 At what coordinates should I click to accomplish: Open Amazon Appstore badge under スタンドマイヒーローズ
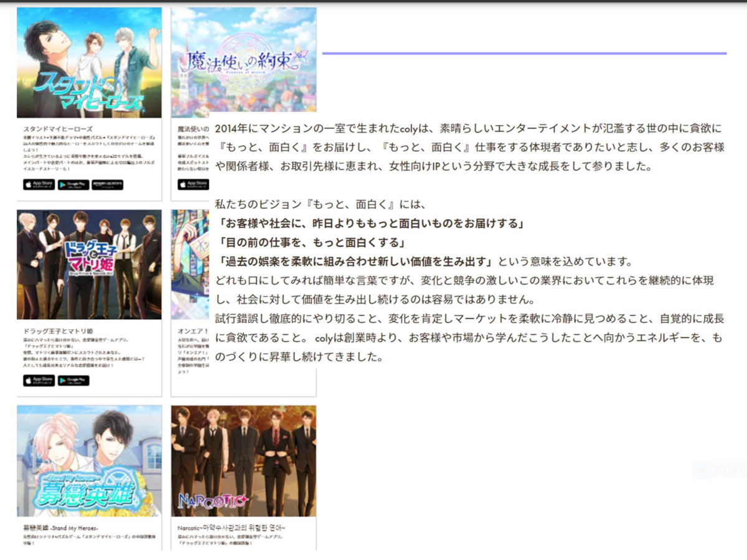108,185
